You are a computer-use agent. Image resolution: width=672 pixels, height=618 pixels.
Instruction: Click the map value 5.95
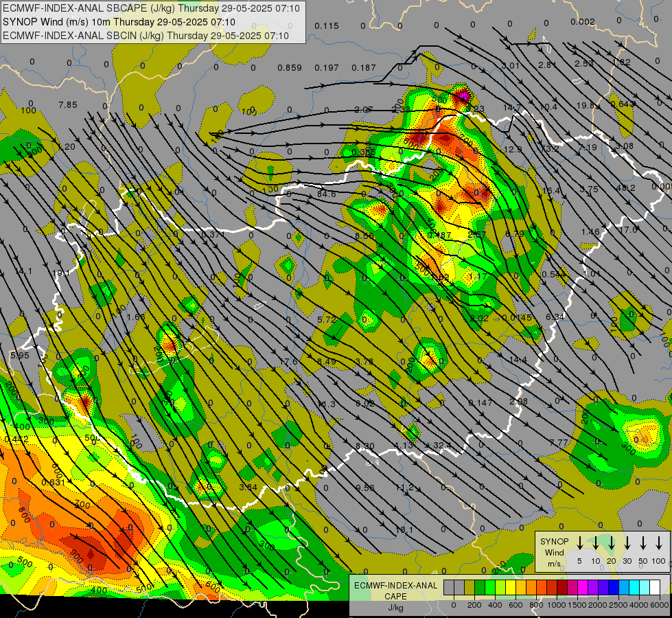click(x=20, y=356)
